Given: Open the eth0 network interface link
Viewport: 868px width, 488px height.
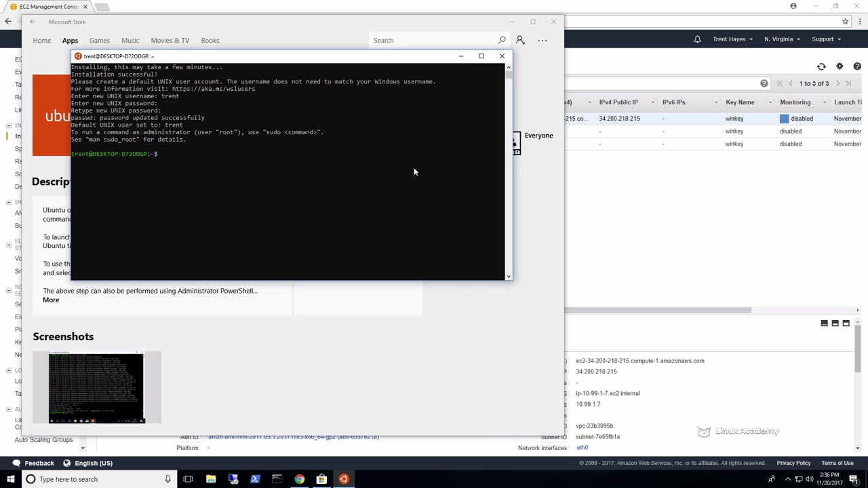Looking at the screenshot, I should click(583, 447).
